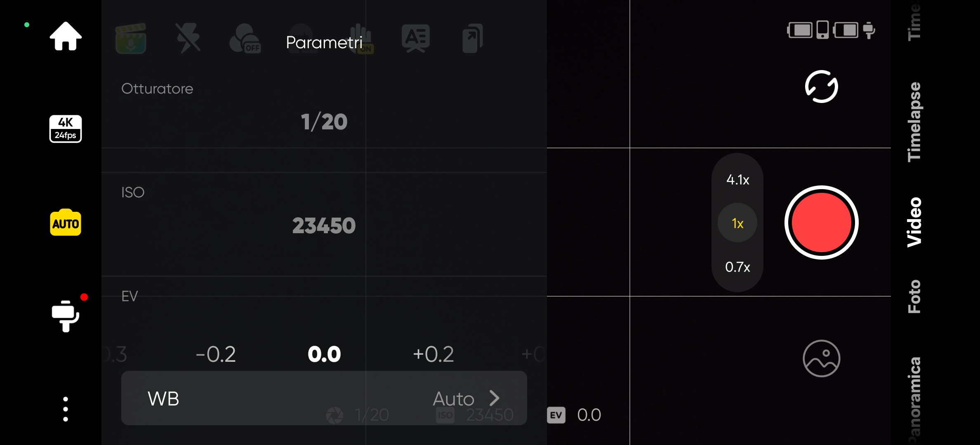This screenshot has width=980, height=445.
Task: Open the gallery preview icon
Action: coord(820,358)
